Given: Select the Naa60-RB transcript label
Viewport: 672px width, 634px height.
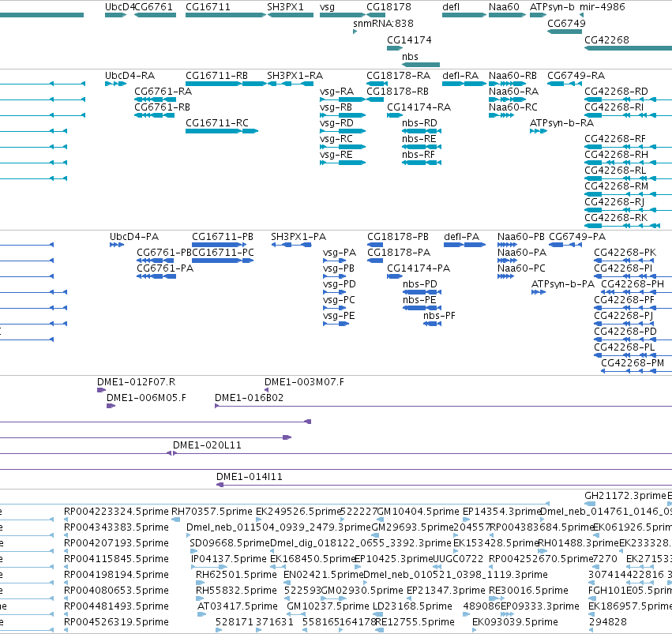Looking at the screenshot, I should coord(512,76).
